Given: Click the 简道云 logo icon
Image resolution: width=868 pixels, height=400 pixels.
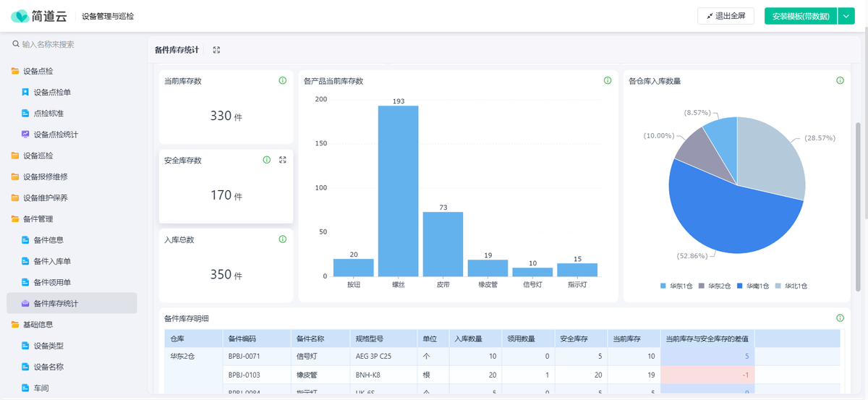Looking at the screenshot, I should point(20,16).
